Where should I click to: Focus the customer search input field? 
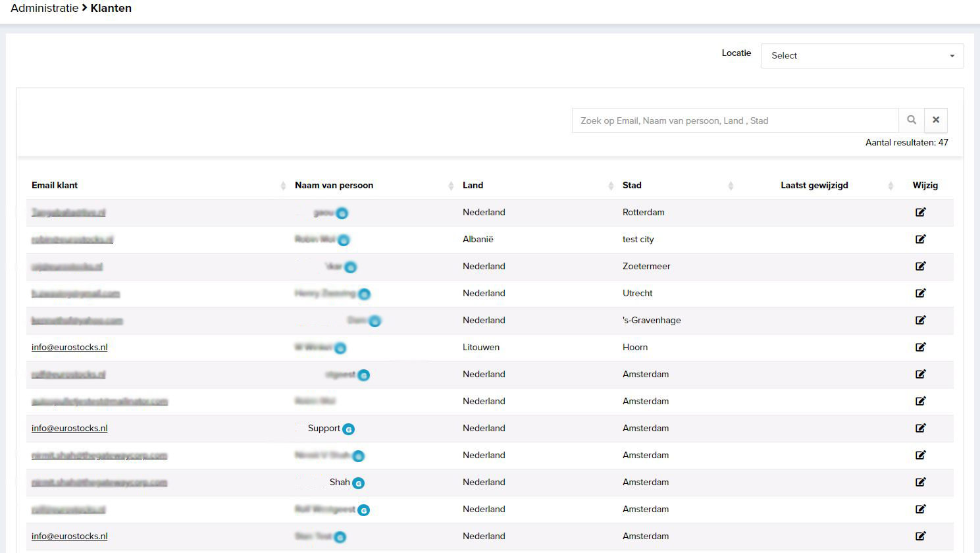(x=735, y=120)
